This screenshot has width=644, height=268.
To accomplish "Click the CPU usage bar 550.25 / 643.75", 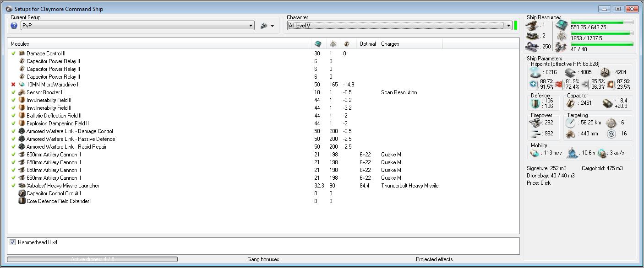I will coord(602,22).
